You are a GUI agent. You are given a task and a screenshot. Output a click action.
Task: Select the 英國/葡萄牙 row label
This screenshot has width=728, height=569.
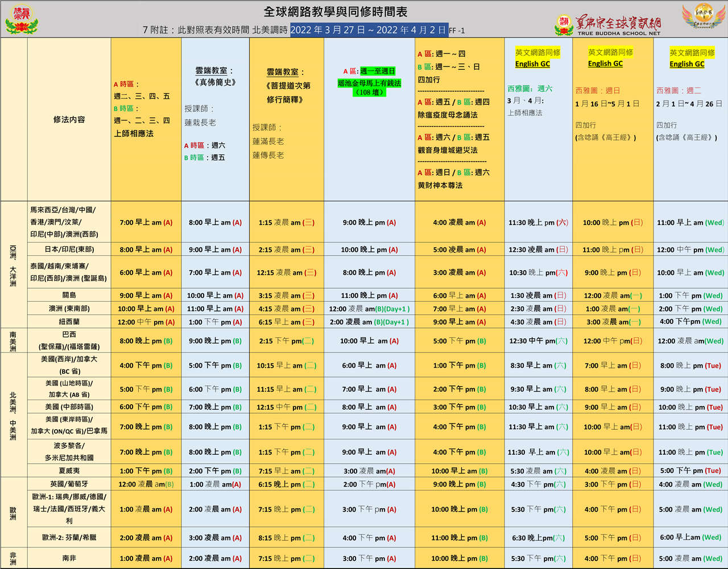69,484
